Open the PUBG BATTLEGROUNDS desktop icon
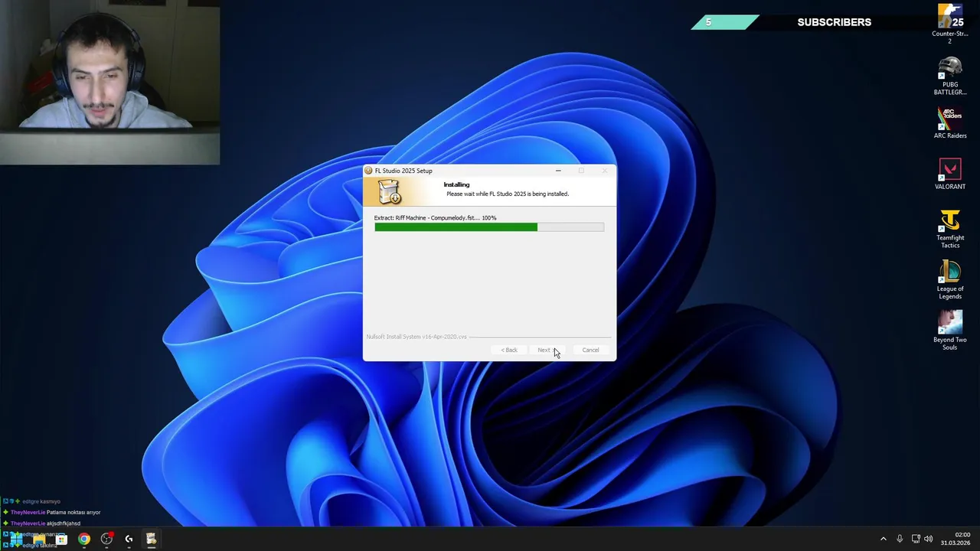The height and width of the screenshot is (551, 980). 950,77
